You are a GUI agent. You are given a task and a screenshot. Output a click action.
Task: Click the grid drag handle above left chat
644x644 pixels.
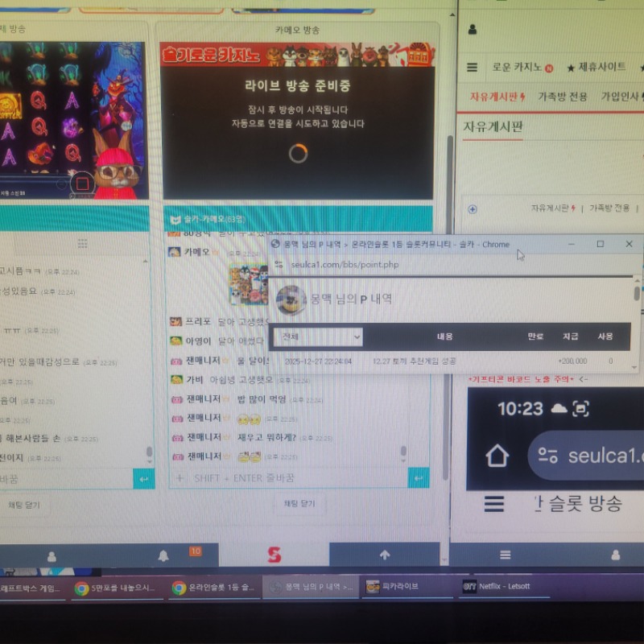point(82,243)
